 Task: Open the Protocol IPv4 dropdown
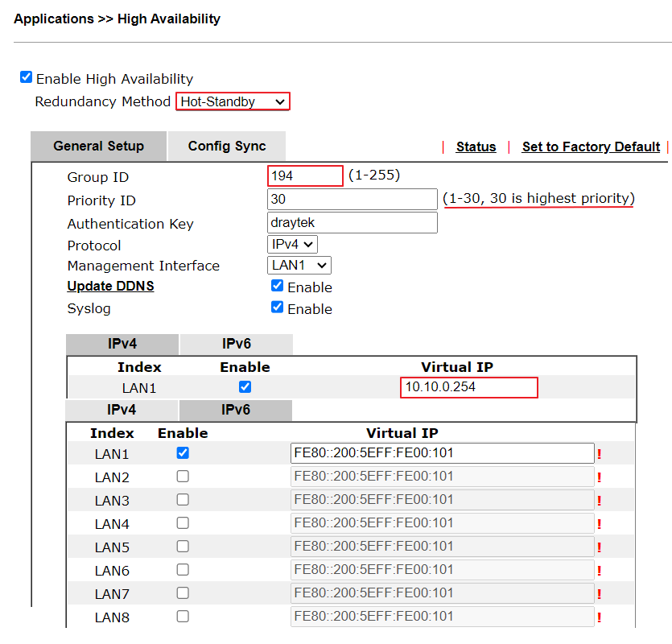point(292,245)
